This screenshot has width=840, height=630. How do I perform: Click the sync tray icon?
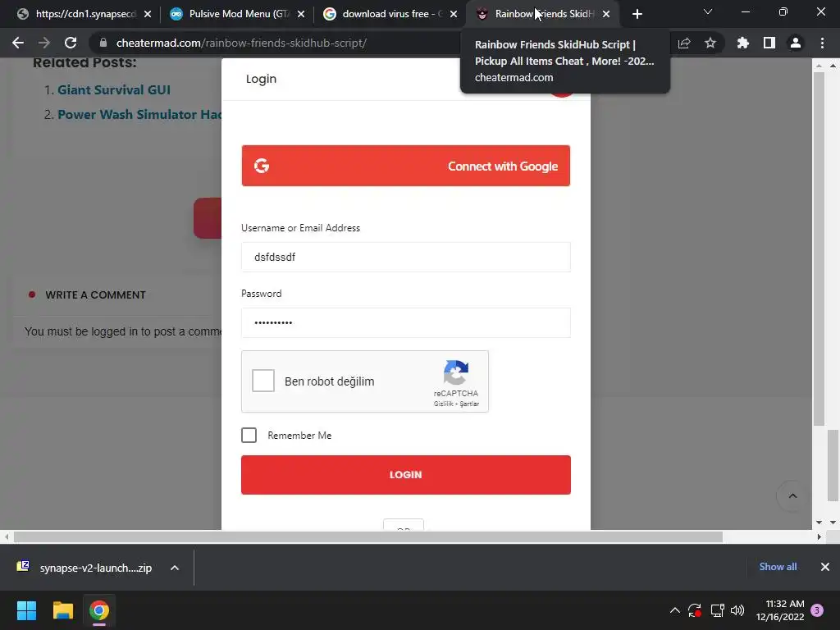point(695,610)
